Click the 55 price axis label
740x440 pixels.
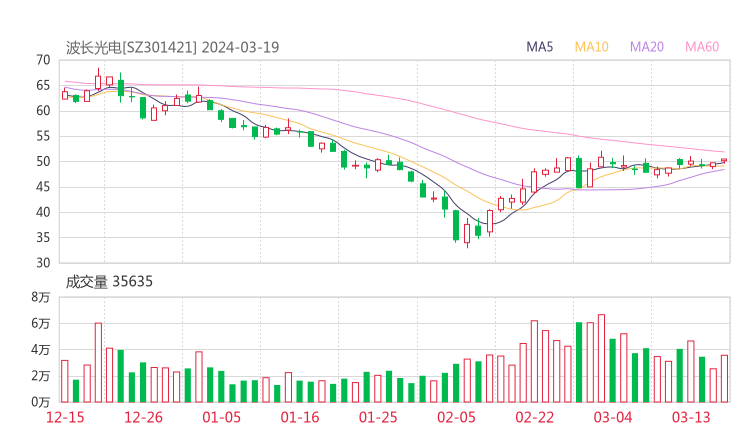[43, 136]
